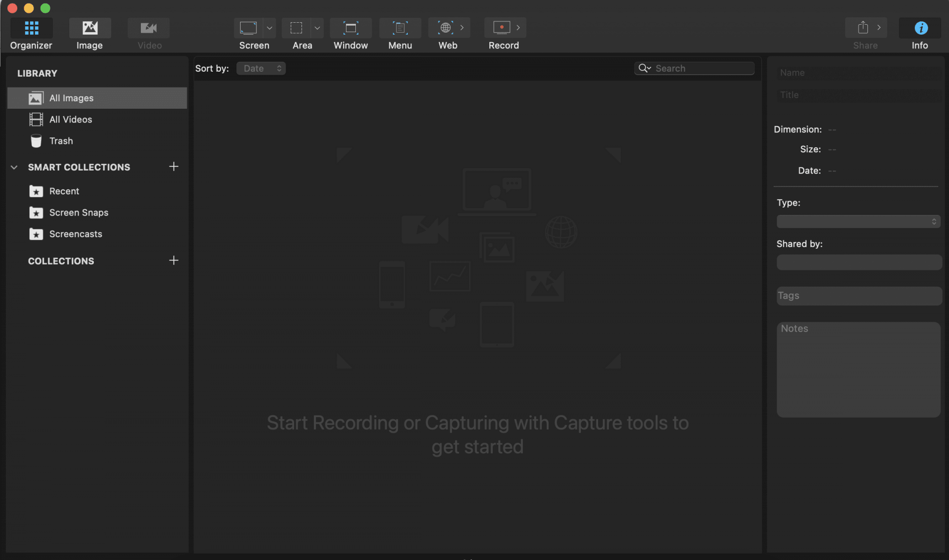Image resolution: width=949 pixels, height=560 pixels.
Task: Open the Type dropdown in Info panel
Action: (858, 221)
